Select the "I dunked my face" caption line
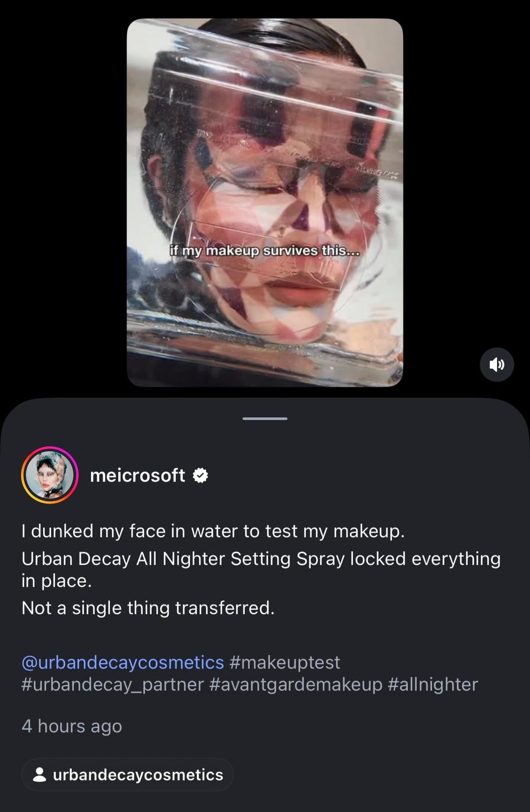The height and width of the screenshot is (812, 530). tap(213, 531)
